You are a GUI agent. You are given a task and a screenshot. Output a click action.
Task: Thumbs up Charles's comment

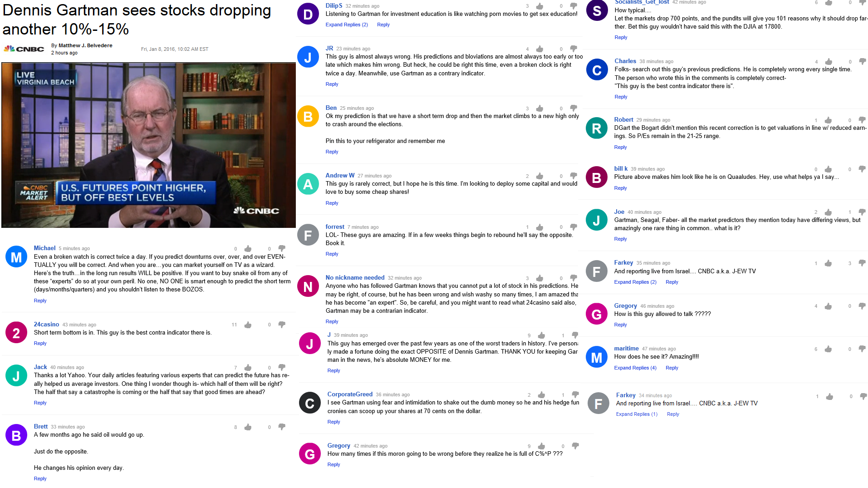829,61
